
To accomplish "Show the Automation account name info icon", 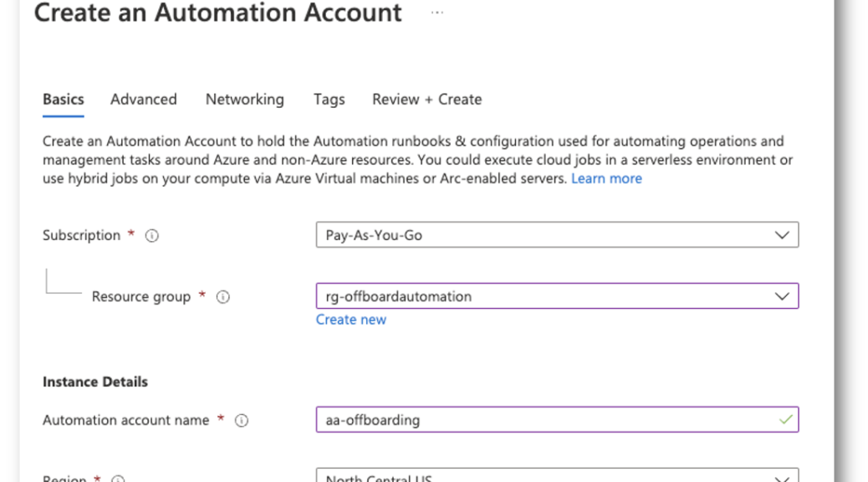I will pos(242,421).
